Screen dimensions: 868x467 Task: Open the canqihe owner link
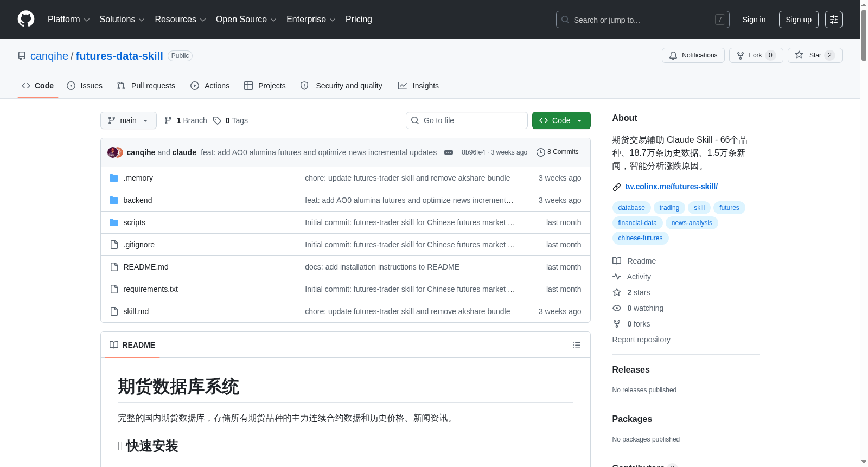[x=49, y=56]
